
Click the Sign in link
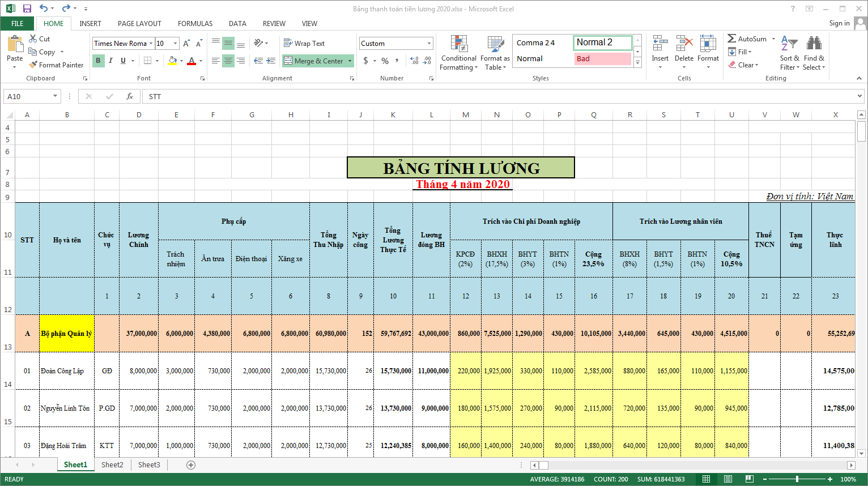[x=839, y=23]
